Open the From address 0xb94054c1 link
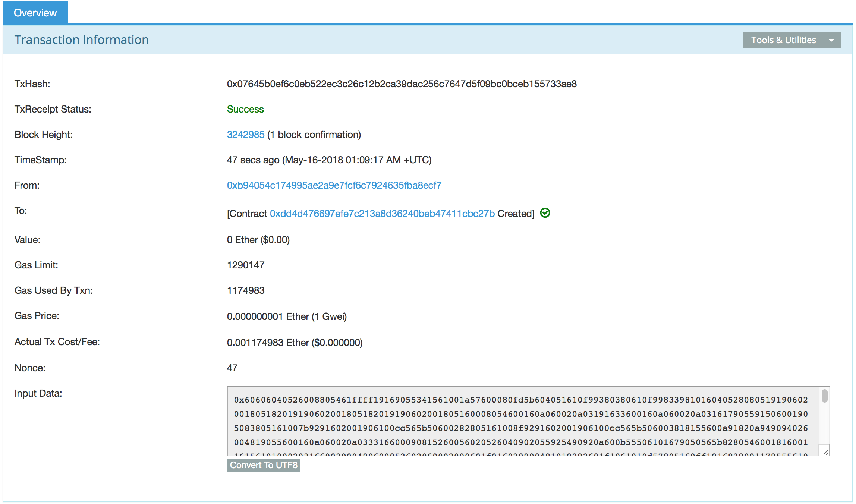This screenshot has height=504, width=856. tap(334, 185)
